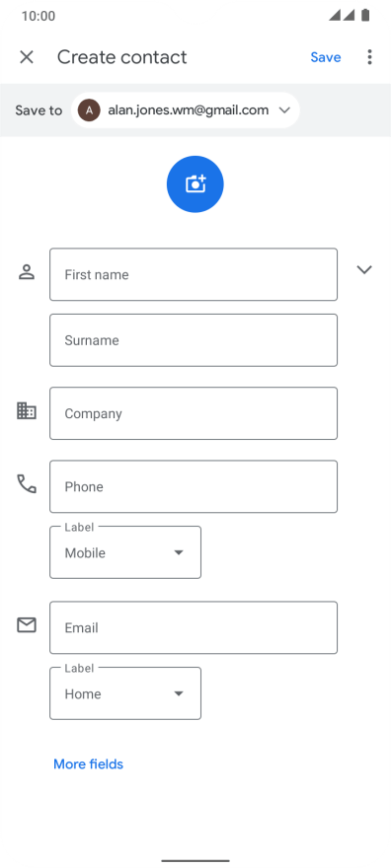Click the phone handset icon
The width and height of the screenshot is (391, 868).
click(x=27, y=484)
